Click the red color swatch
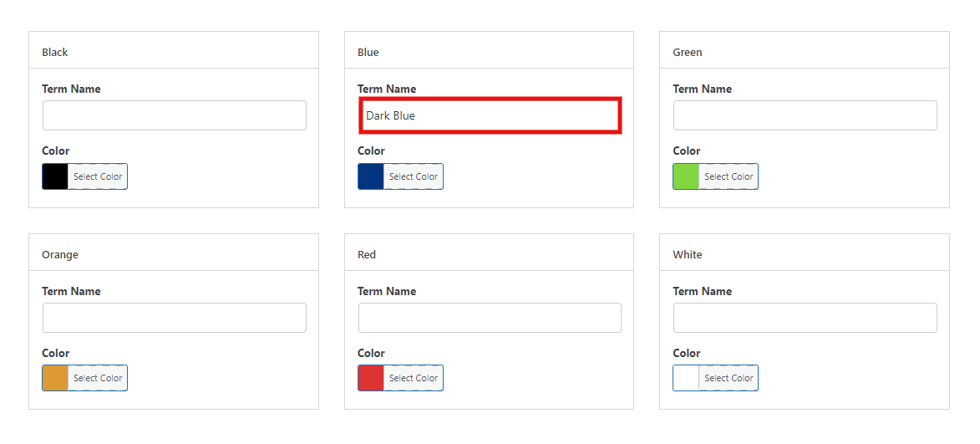The height and width of the screenshot is (444, 980). point(371,378)
